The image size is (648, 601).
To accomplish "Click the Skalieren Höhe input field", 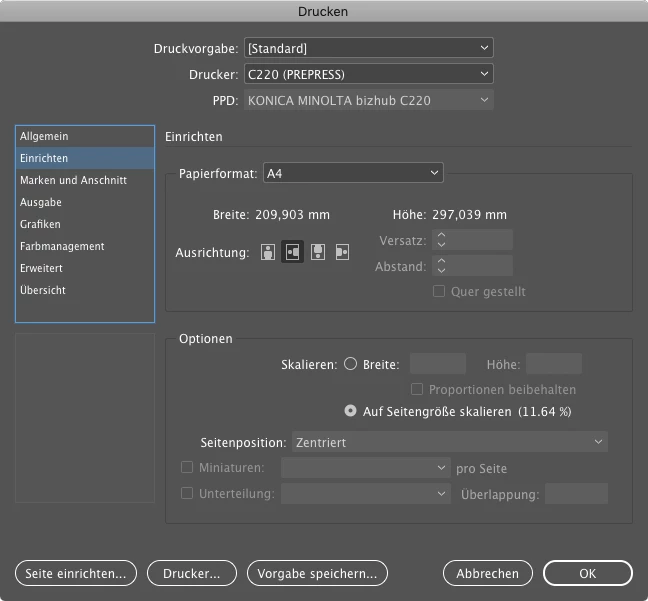I will pos(554,364).
